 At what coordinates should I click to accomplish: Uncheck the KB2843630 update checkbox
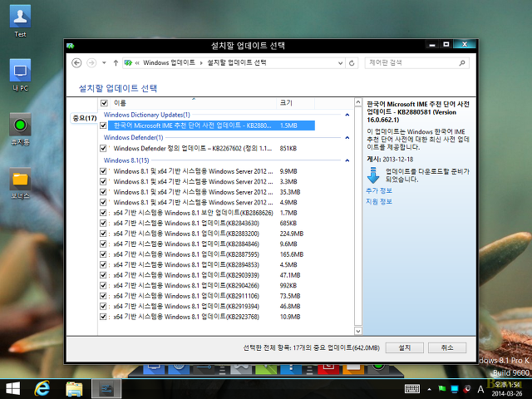(103, 224)
